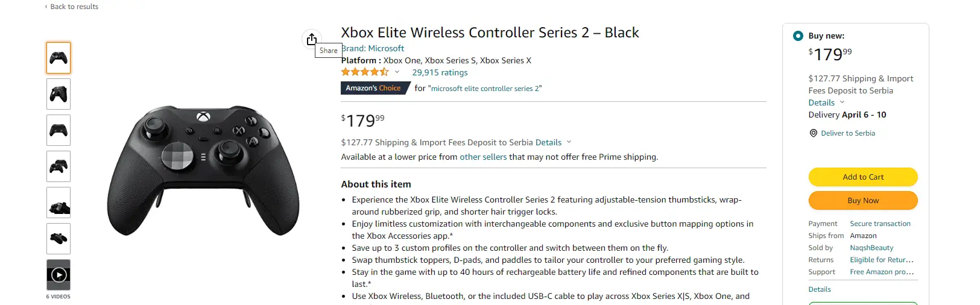Open the 29,915 ratings link
The image size is (980, 305).
pyautogui.click(x=440, y=72)
